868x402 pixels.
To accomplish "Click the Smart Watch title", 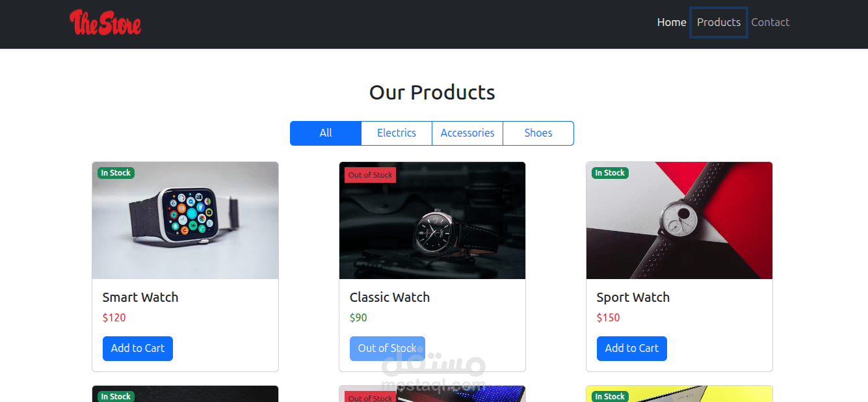I will [x=140, y=297].
